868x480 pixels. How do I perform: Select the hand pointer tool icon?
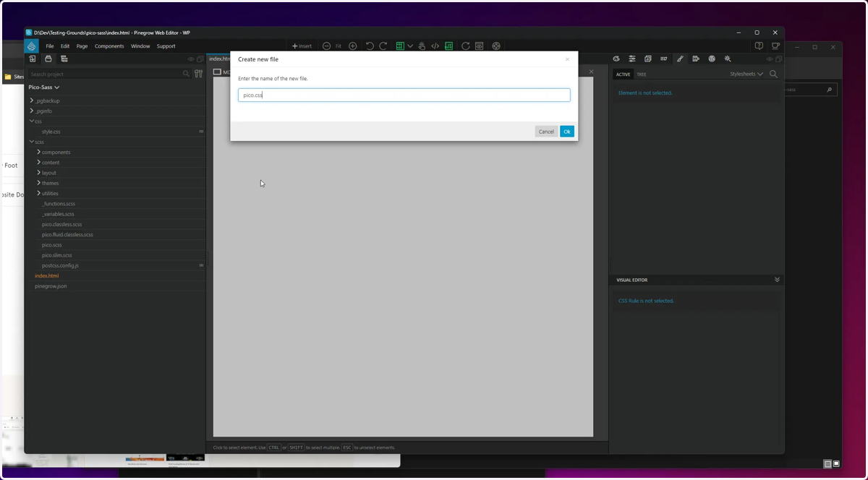(422, 46)
